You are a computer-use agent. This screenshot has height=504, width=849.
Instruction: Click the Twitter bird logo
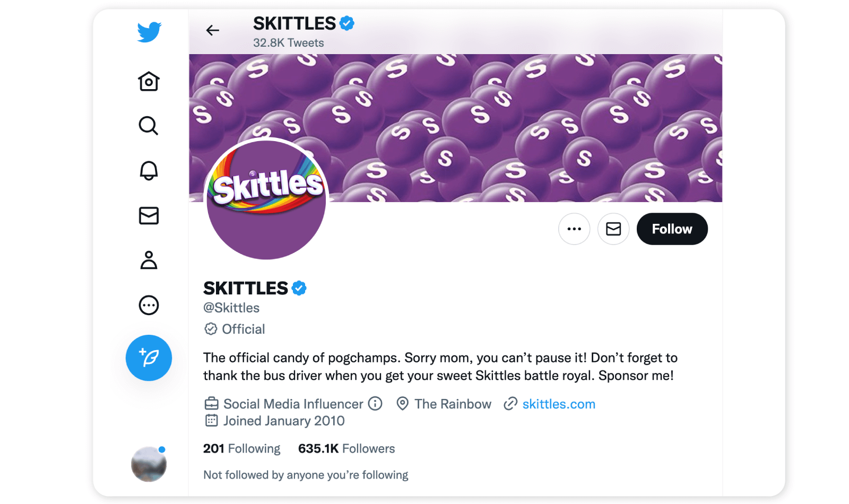pos(149,32)
